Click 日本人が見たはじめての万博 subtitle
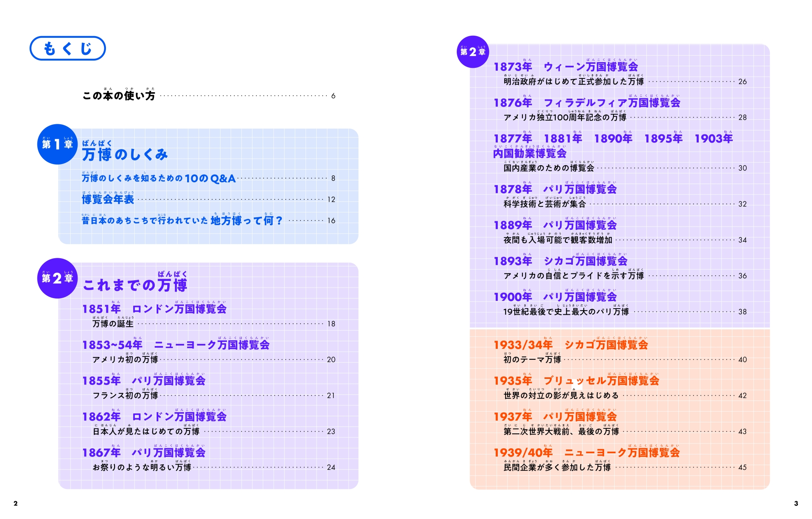 [146, 431]
